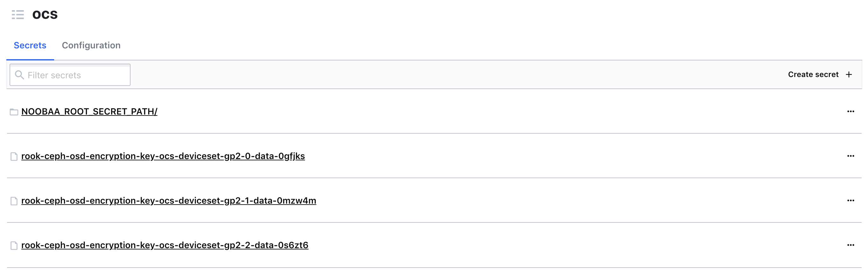Viewport: 868px width, 273px height.
Task: Click the search magnifier icon in filter box
Action: click(x=19, y=75)
